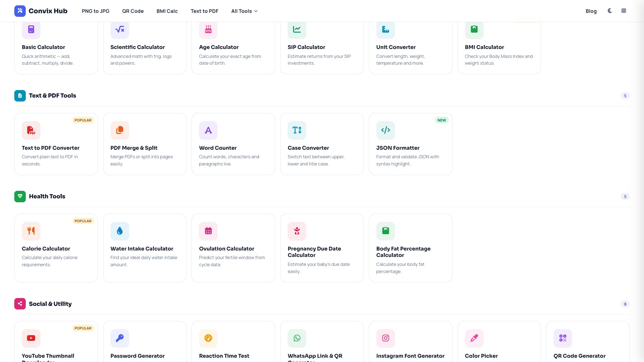Open the YouTube Thumbnail play icon
Image resolution: width=644 pixels, height=362 pixels.
pyautogui.click(x=31, y=338)
